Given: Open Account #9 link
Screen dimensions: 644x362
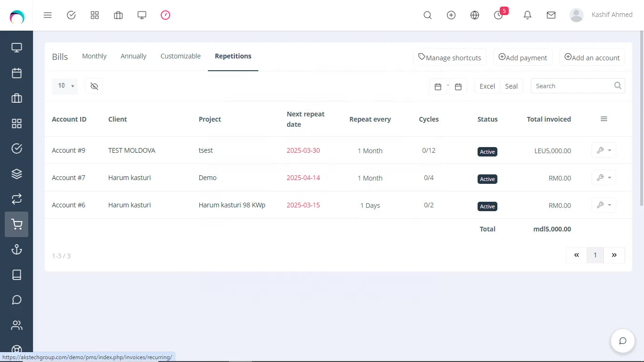Looking at the screenshot, I should pyautogui.click(x=68, y=150).
